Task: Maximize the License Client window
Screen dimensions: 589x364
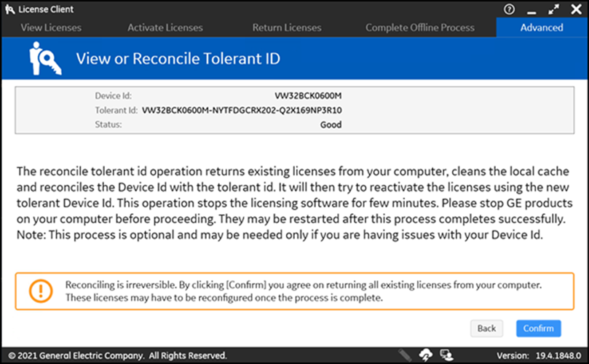Action: point(553,9)
